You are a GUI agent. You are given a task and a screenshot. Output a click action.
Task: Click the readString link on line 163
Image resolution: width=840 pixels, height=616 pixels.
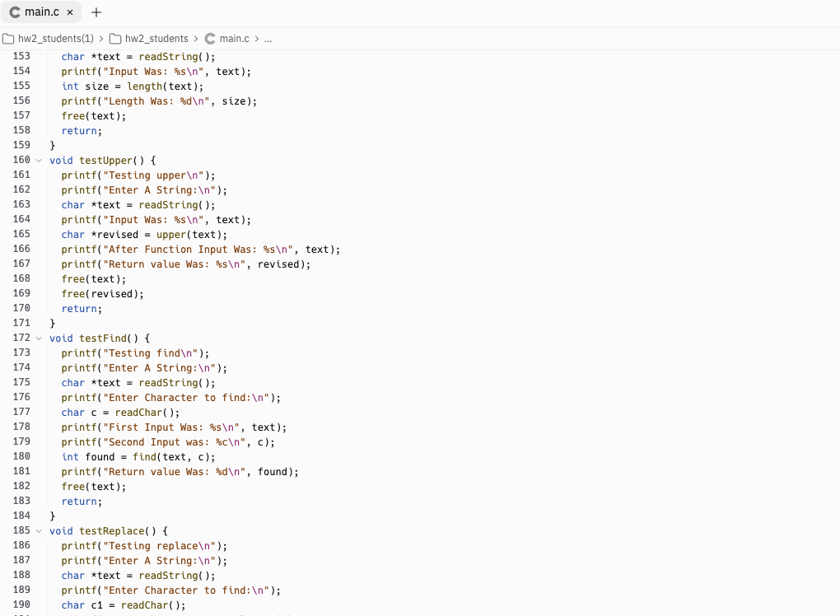click(169, 204)
